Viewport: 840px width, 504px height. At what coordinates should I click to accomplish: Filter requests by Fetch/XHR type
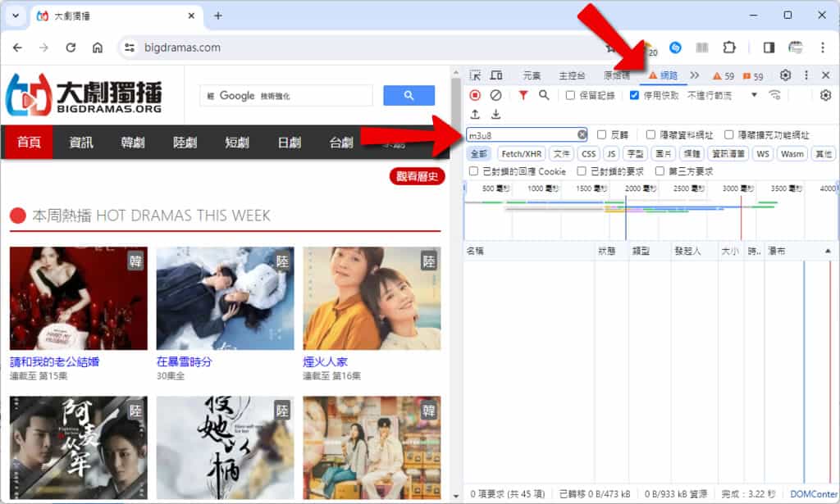521,154
